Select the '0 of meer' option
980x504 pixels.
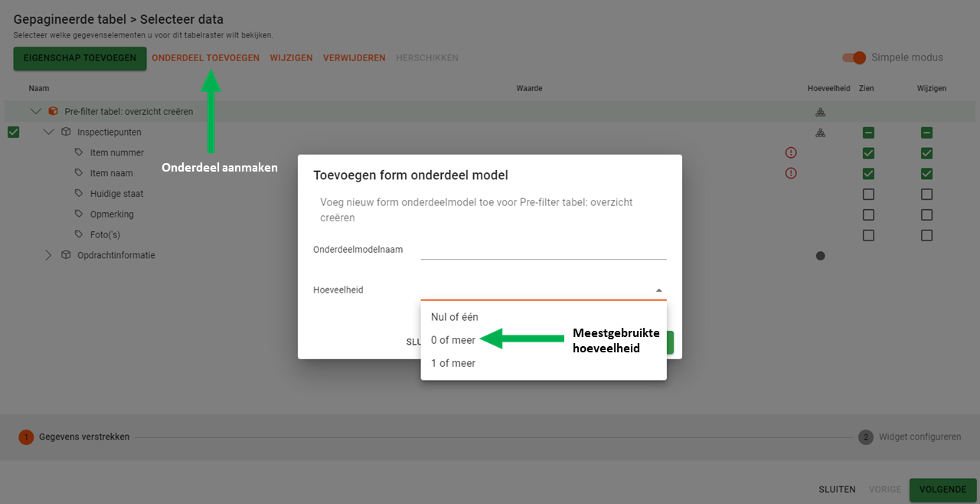(x=453, y=340)
